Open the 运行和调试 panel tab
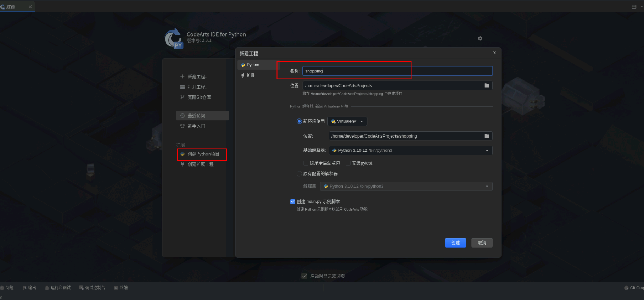The width and height of the screenshot is (644, 300). tap(58, 288)
